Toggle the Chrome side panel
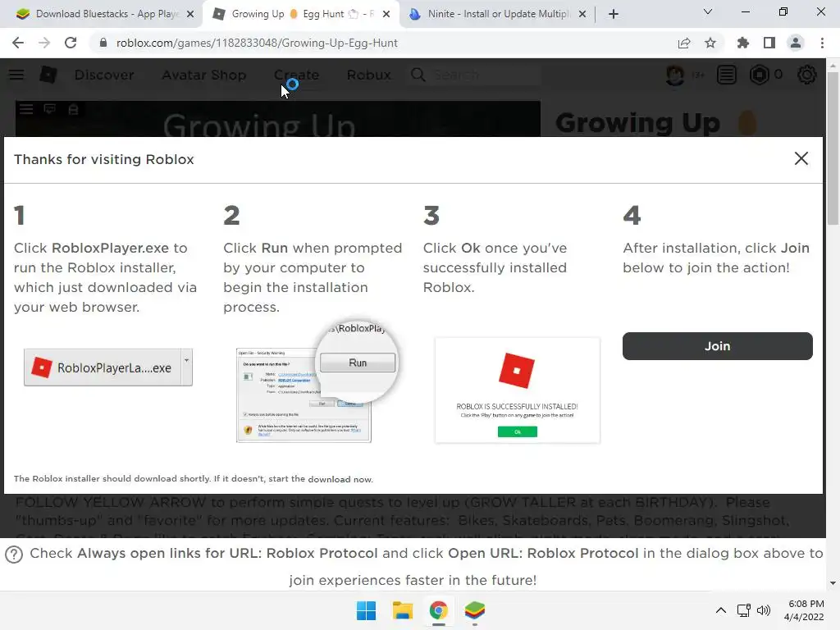This screenshot has height=630, width=840. [x=769, y=43]
